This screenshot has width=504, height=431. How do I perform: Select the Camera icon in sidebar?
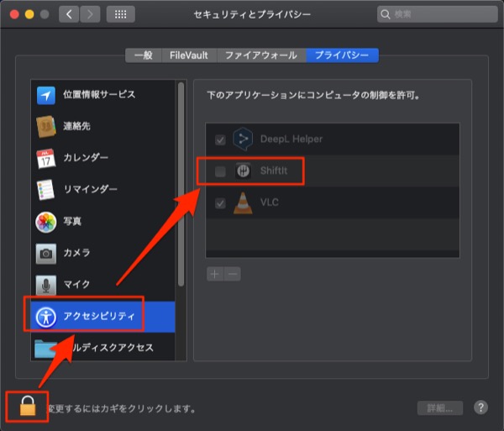[46, 253]
